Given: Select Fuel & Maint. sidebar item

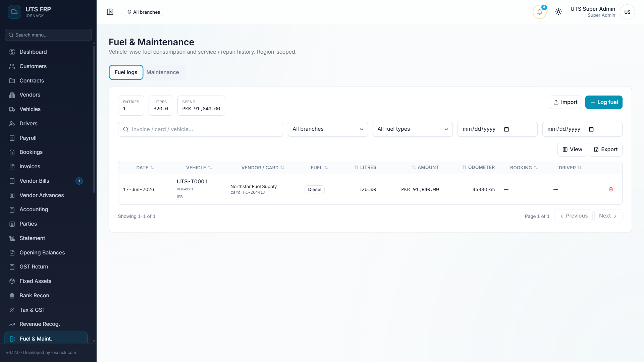Looking at the screenshot, I should (46, 338).
